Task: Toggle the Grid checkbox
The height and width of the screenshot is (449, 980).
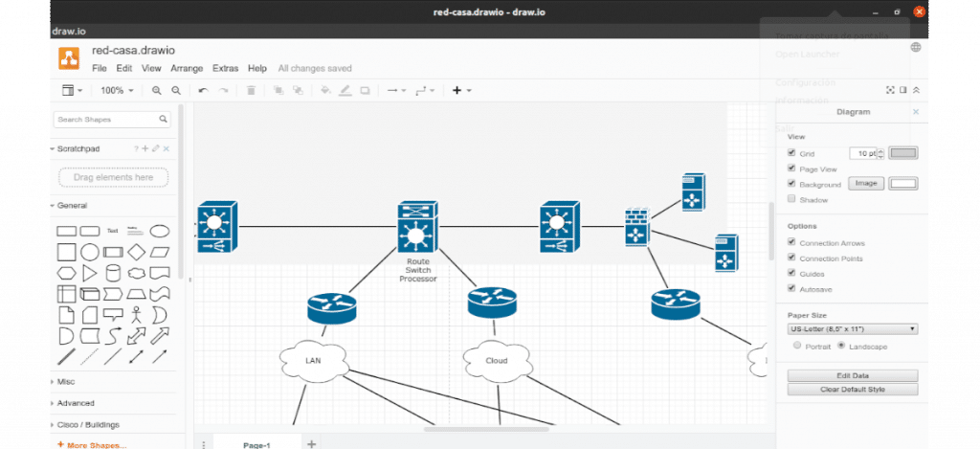Action: pyautogui.click(x=791, y=152)
